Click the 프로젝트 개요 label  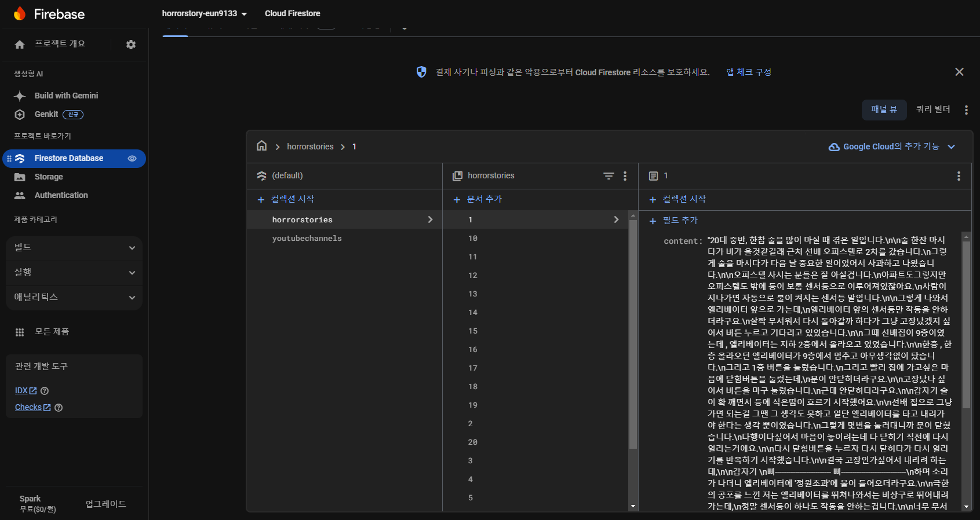click(x=60, y=44)
